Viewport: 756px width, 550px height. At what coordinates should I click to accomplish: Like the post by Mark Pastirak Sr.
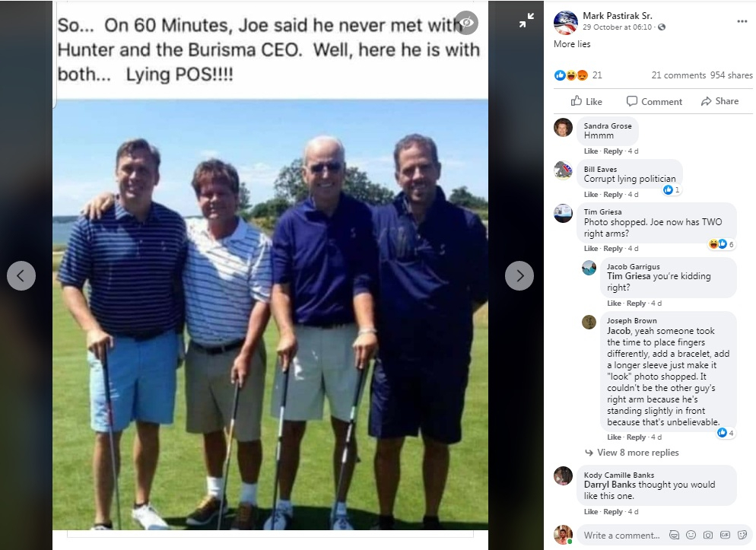pyautogui.click(x=586, y=101)
